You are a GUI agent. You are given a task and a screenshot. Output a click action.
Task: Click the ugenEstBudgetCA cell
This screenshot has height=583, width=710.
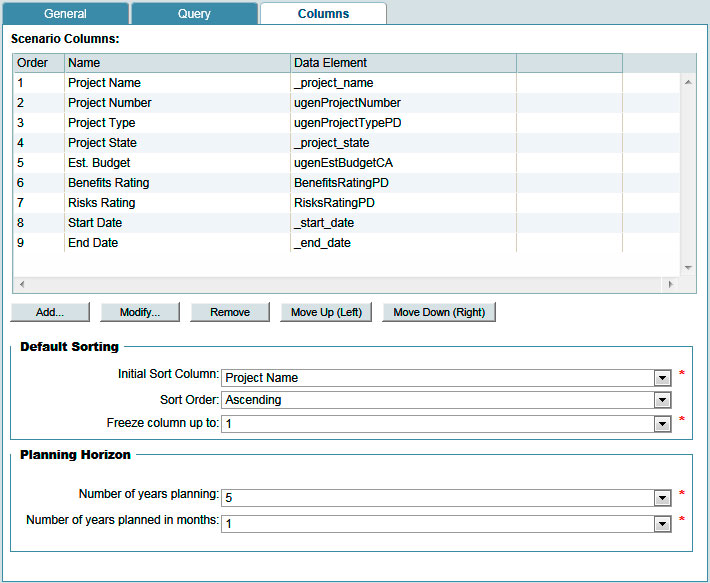click(x=403, y=162)
